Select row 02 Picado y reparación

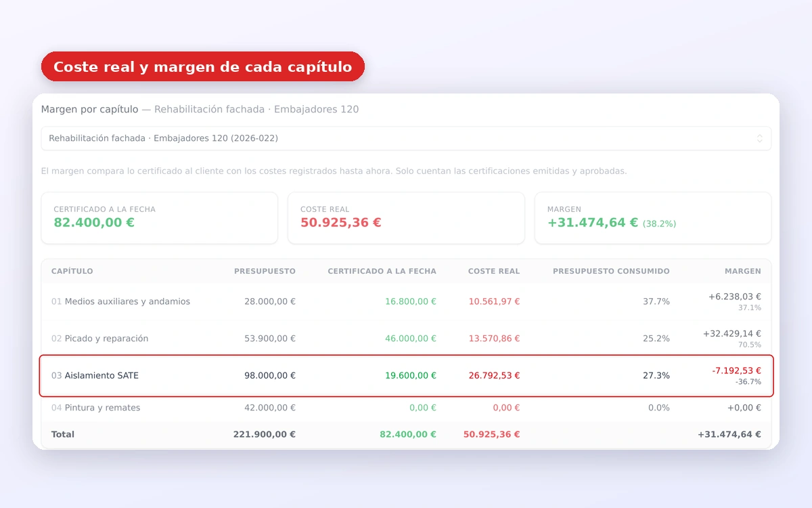(x=406, y=338)
